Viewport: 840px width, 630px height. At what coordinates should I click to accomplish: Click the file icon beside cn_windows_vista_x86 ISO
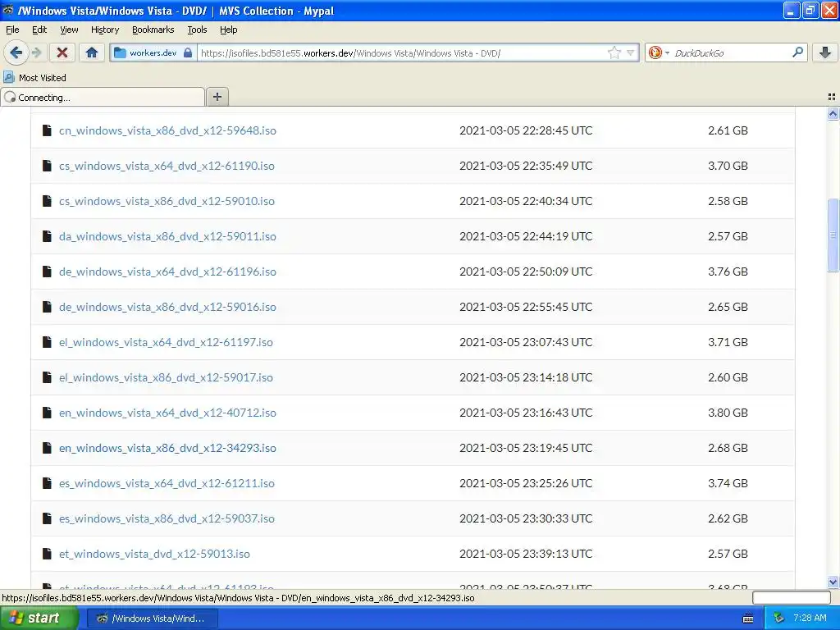click(47, 130)
